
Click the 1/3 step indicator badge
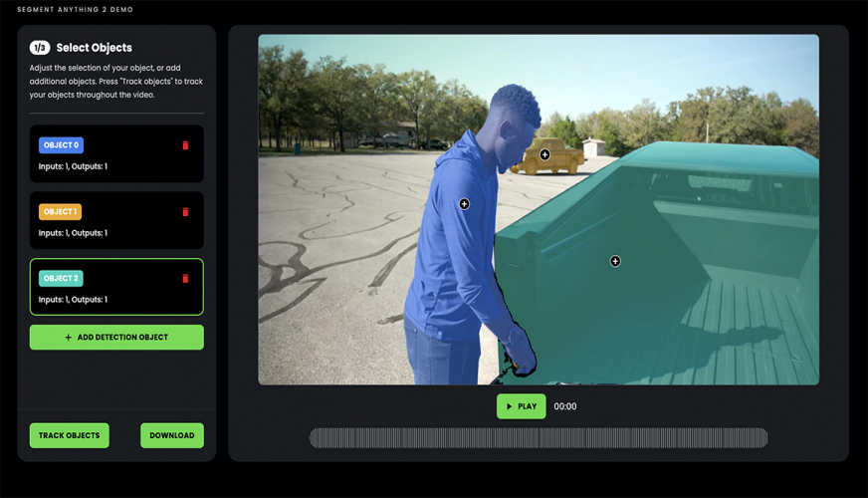[x=40, y=48]
